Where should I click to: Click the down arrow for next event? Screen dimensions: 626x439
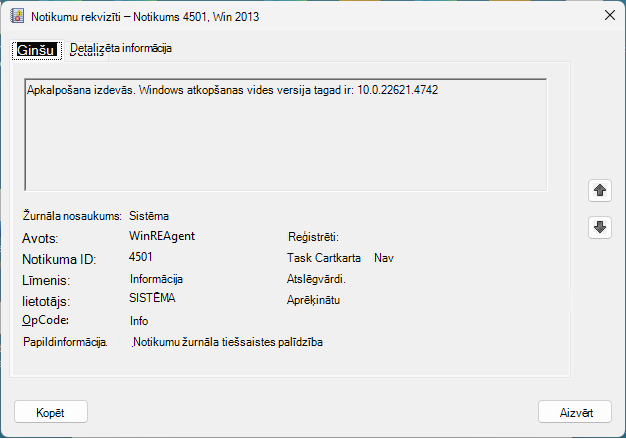coord(600,227)
